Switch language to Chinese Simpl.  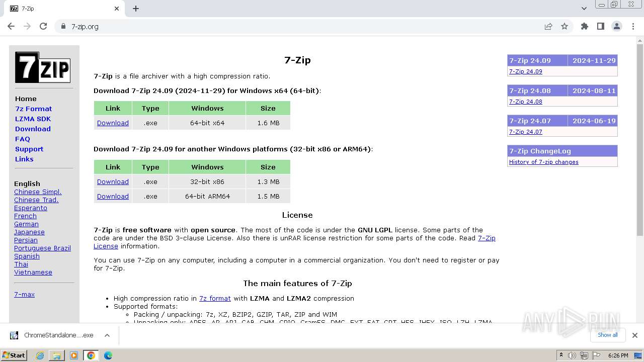38,192
